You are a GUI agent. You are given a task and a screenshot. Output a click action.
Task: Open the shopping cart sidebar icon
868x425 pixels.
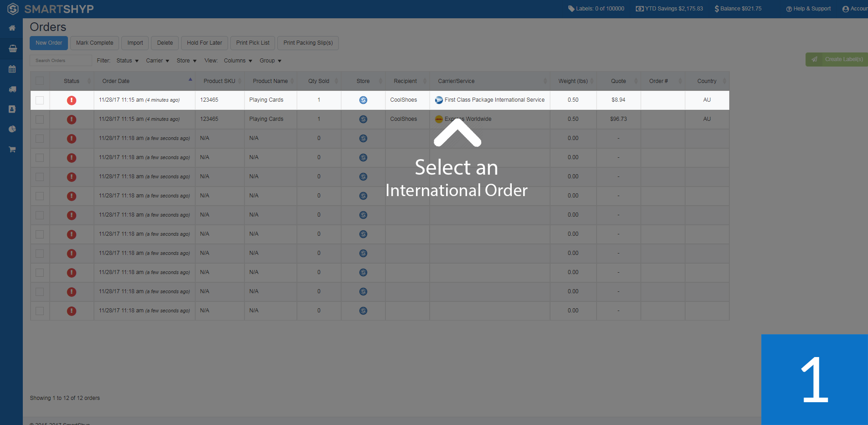tap(12, 149)
